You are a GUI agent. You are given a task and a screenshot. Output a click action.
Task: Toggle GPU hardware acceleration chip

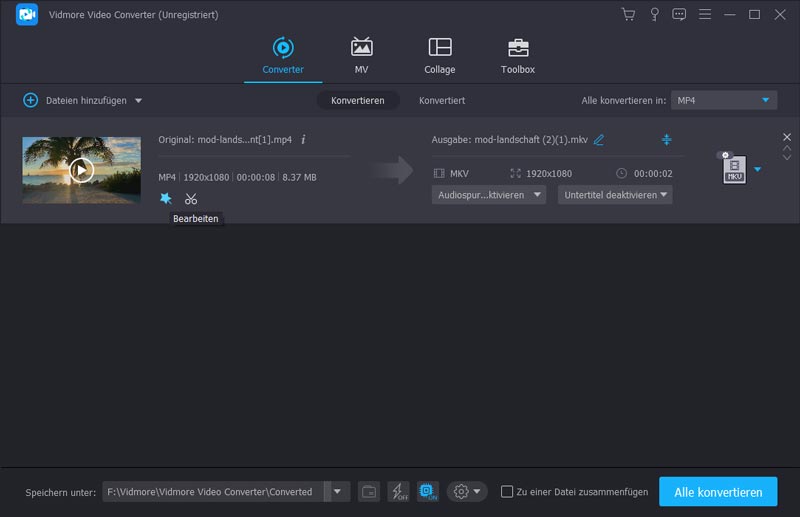[x=427, y=491]
